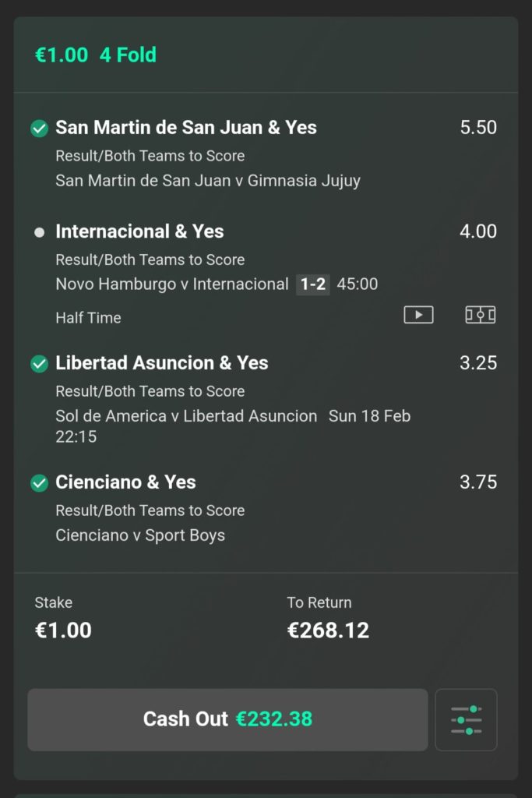Screen dimensions: 532x798
Task: Select Internacional & Yes selection title
Action: click(139, 231)
